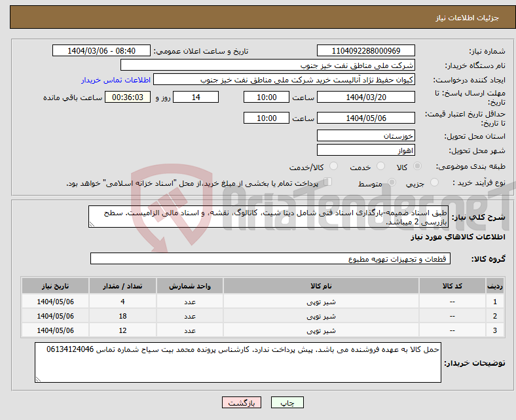Select the کالا radio button
This screenshot has width=516, height=420.
pos(418,167)
